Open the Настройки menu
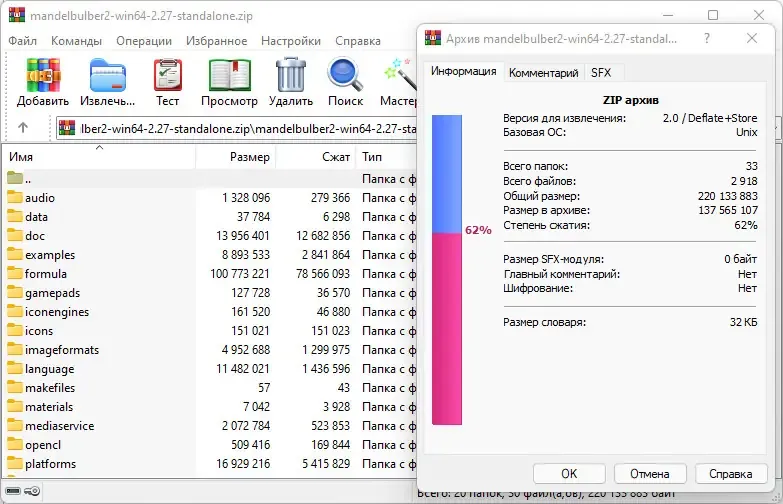The width and height of the screenshot is (783, 504). (x=291, y=41)
